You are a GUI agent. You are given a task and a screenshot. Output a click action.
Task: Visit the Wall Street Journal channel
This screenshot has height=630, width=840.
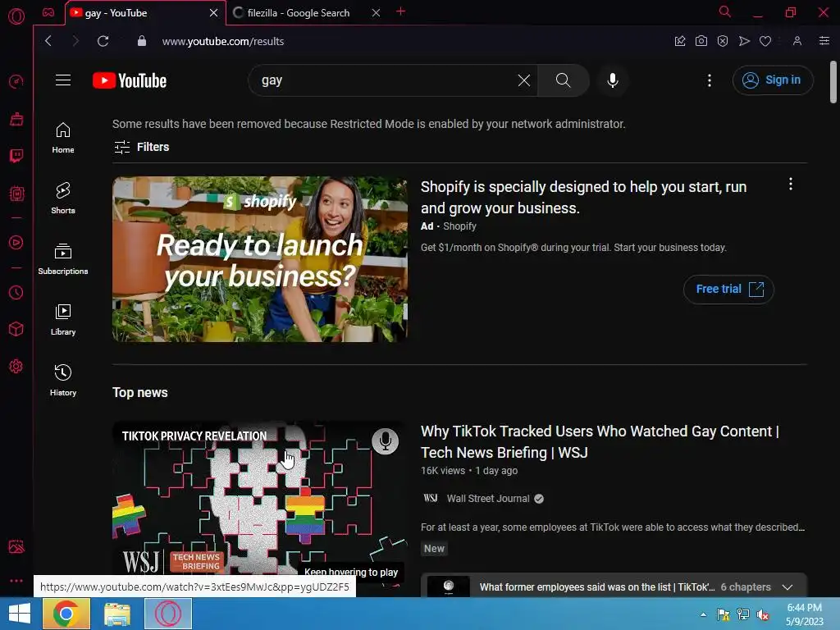pos(487,499)
